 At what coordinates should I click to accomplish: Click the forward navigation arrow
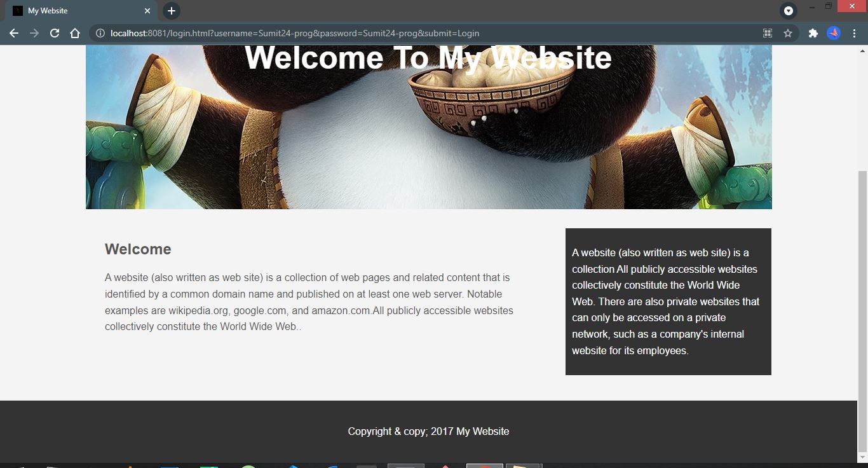point(34,33)
